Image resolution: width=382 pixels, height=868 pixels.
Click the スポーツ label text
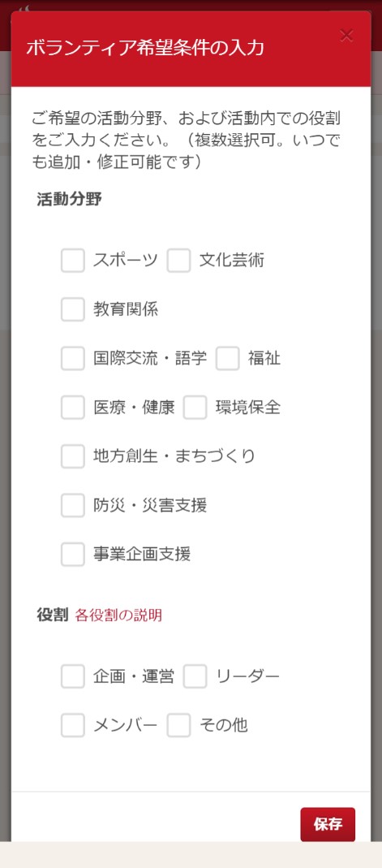coord(126,260)
